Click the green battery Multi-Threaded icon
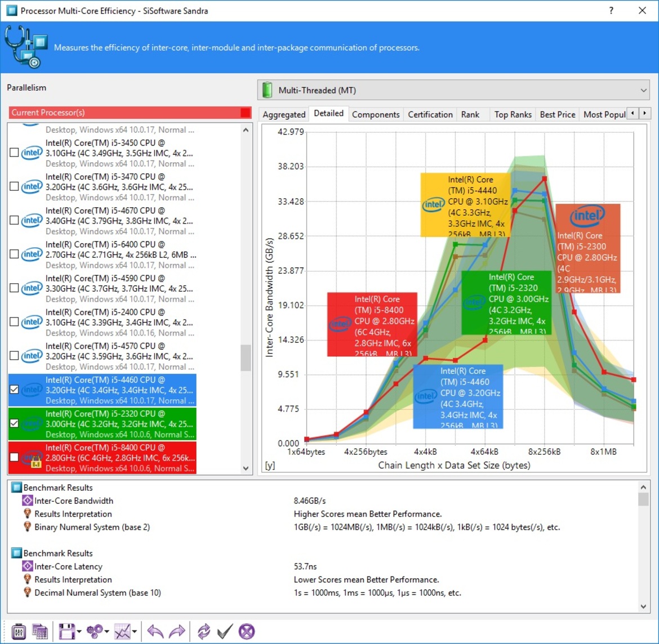 tap(268, 90)
